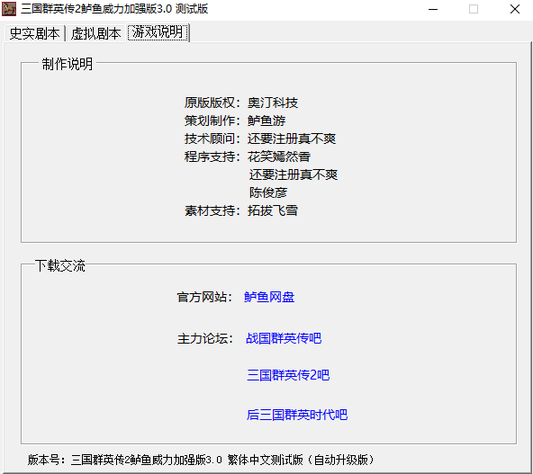
Task: Click the 鲈鱼游 producer name
Action: (266, 120)
